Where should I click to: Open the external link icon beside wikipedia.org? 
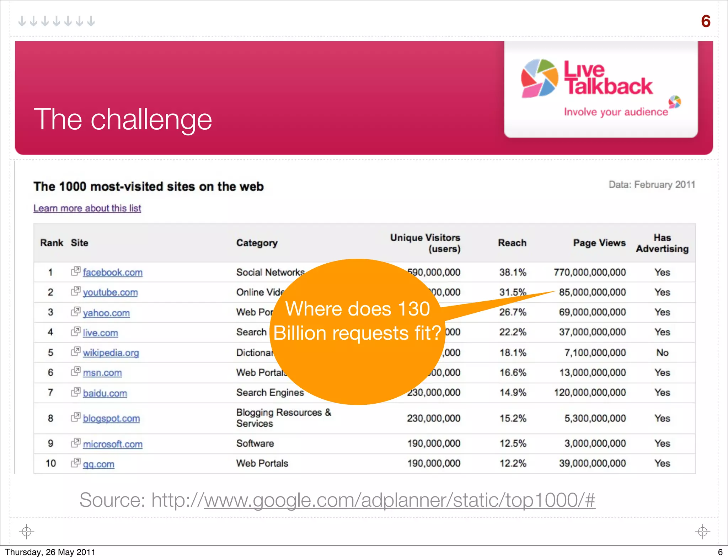tap(76, 351)
